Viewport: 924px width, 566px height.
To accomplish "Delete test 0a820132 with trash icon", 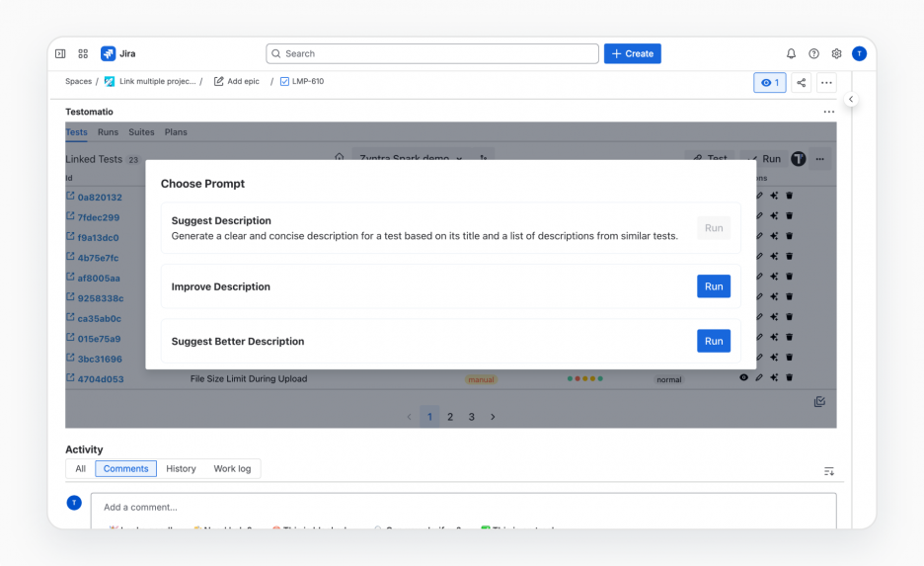I will (x=789, y=196).
